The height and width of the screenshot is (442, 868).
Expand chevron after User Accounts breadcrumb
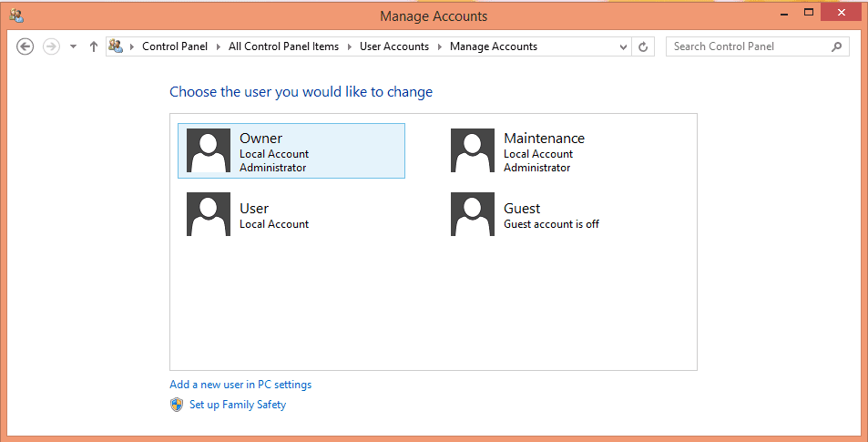click(x=439, y=46)
